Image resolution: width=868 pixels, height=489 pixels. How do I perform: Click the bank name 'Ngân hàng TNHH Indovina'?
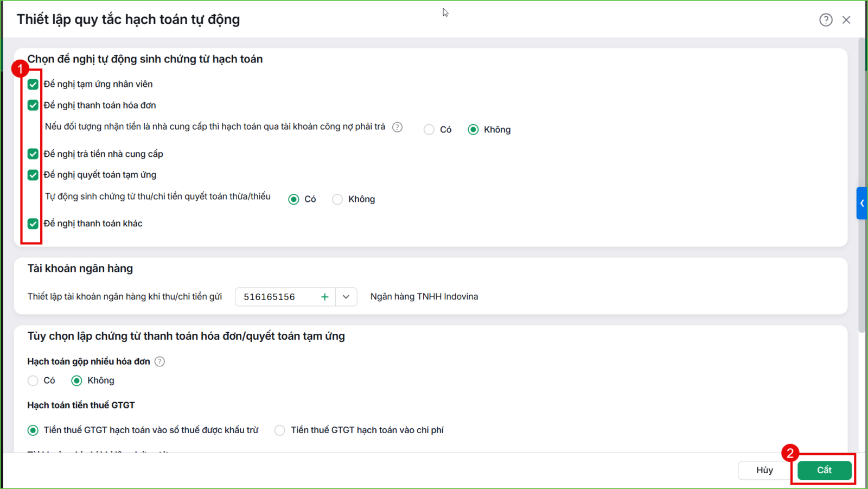click(424, 297)
